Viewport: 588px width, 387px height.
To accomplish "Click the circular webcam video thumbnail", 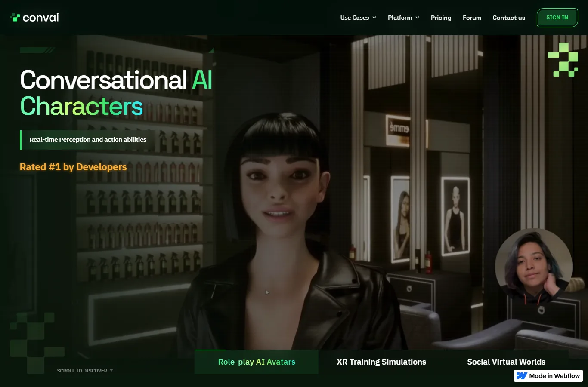I will pyautogui.click(x=534, y=267).
